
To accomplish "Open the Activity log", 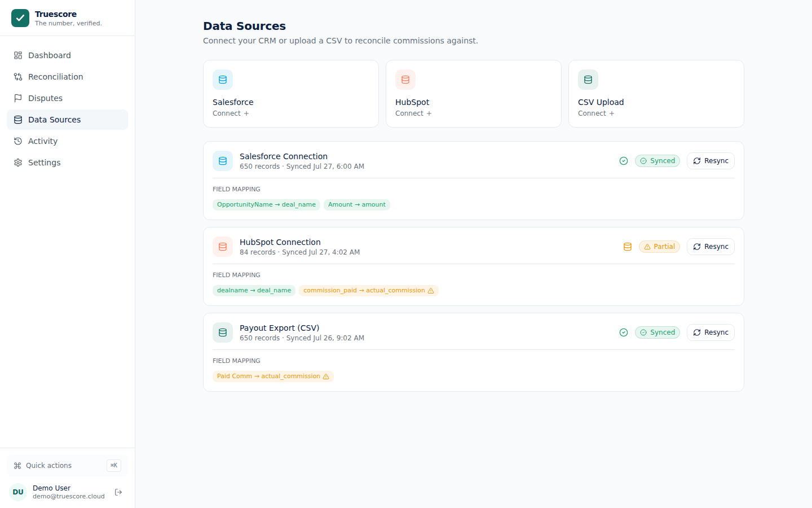I will (x=67, y=141).
